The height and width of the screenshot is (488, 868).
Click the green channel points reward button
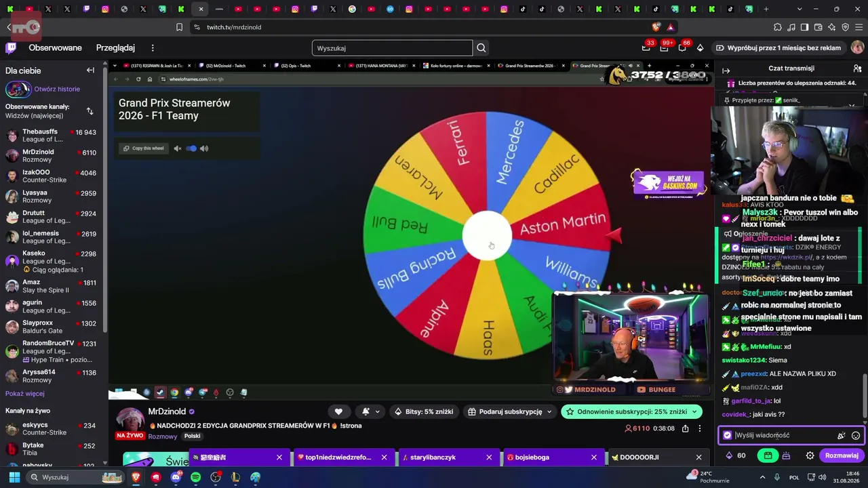pyautogui.click(x=768, y=455)
